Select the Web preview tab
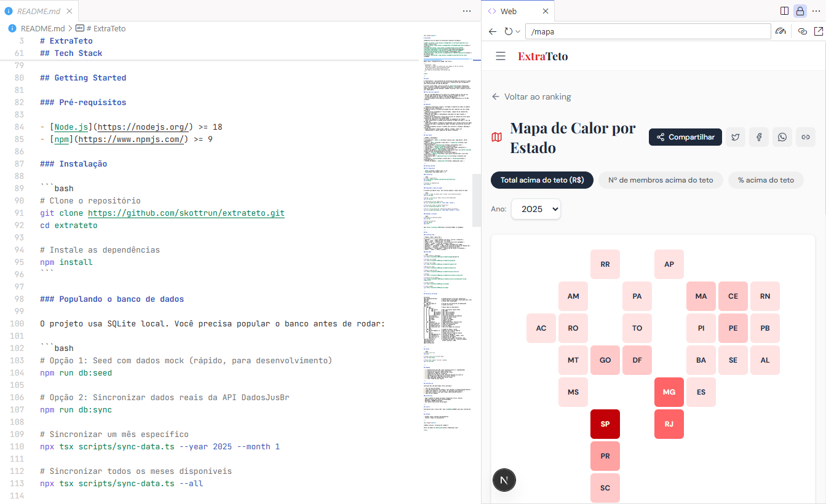 click(x=508, y=11)
